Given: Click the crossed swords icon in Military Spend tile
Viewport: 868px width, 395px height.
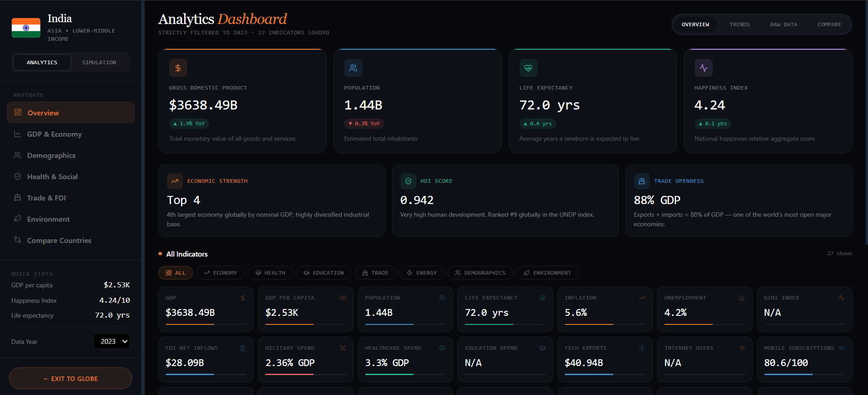Looking at the screenshot, I should pos(343,348).
